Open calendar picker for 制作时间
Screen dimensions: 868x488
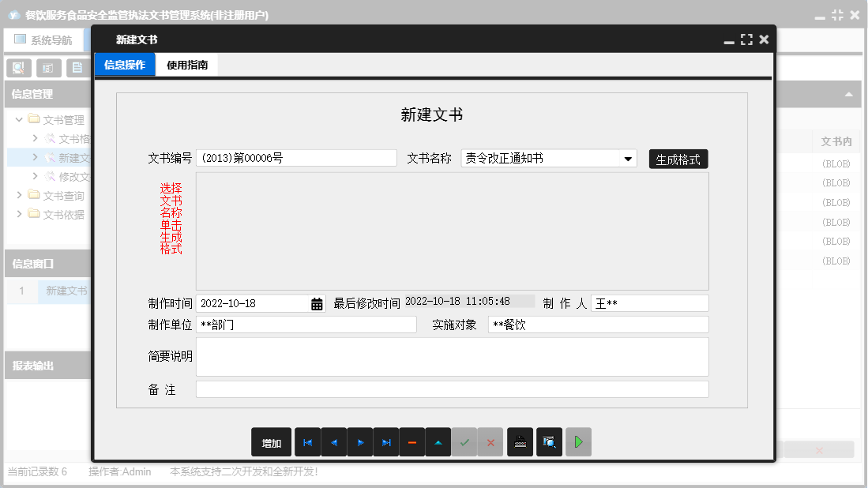315,302
